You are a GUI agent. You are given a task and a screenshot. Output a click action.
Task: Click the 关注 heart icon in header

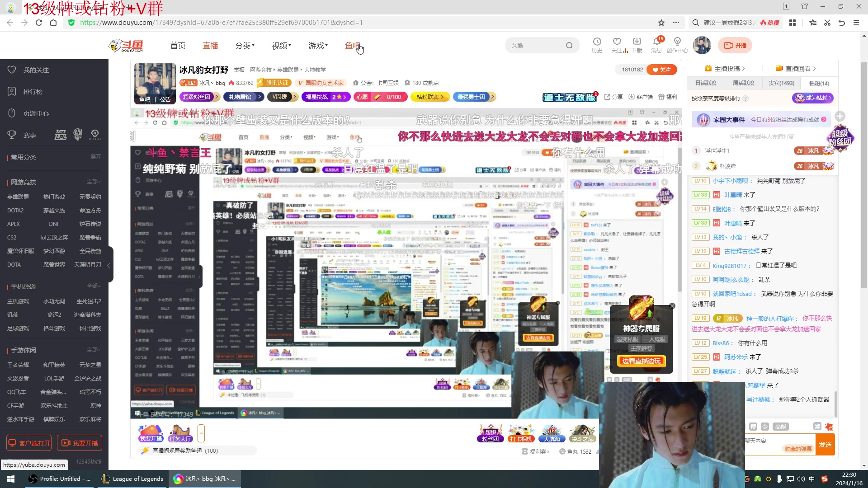[x=617, y=42]
